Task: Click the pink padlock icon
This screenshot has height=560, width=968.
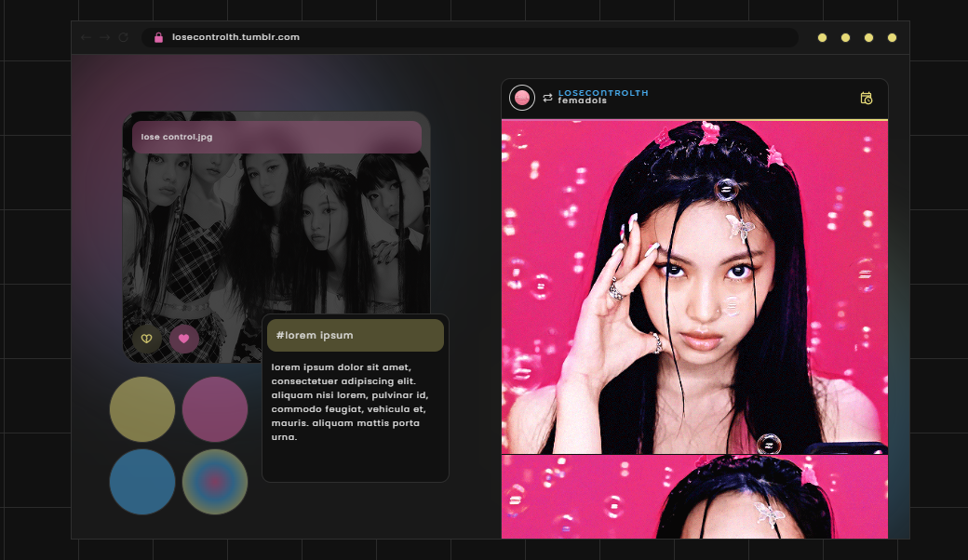Action: coord(158,37)
